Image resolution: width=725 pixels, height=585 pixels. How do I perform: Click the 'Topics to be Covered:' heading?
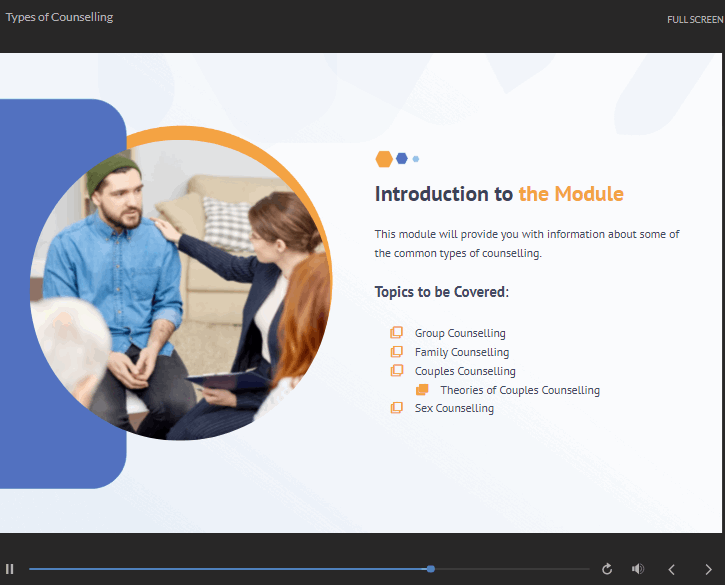pyautogui.click(x=442, y=292)
